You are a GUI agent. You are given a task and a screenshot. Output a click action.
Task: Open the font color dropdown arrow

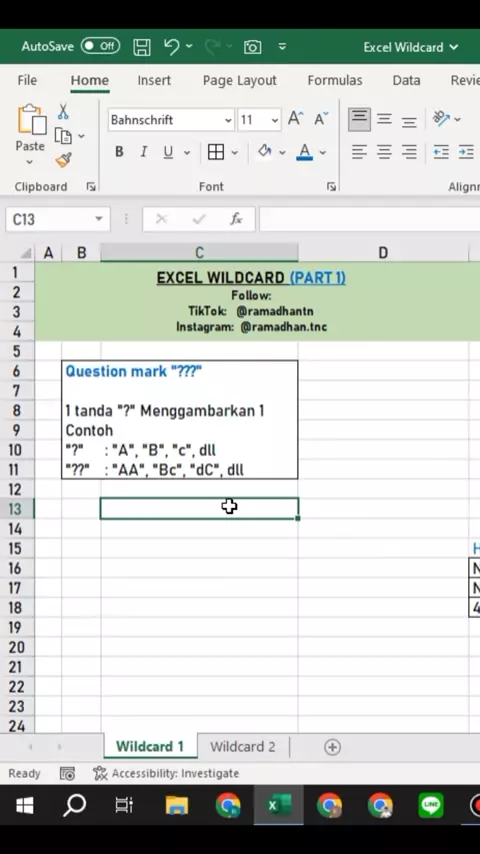[x=323, y=152]
